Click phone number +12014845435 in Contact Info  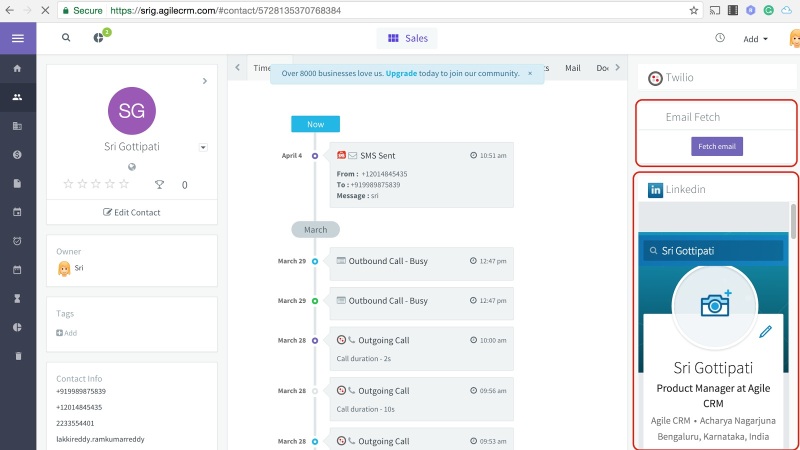(79, 407)
